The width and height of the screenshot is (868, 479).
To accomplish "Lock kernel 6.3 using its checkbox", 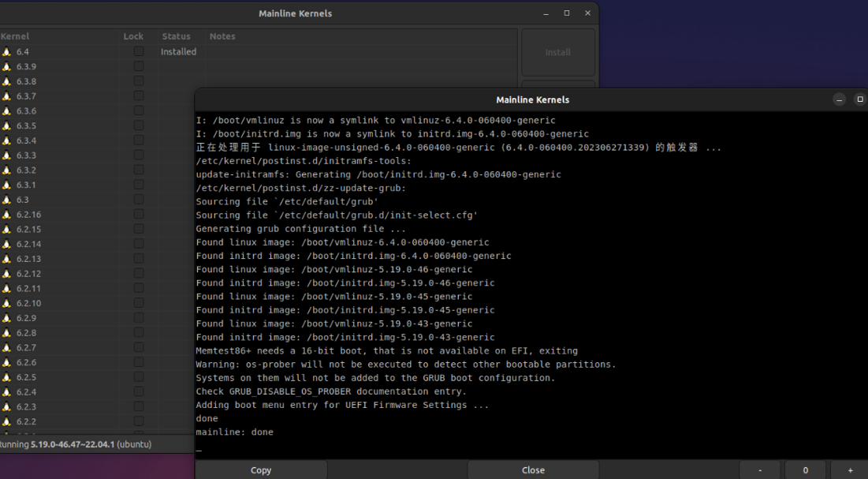I will (139, 199).
